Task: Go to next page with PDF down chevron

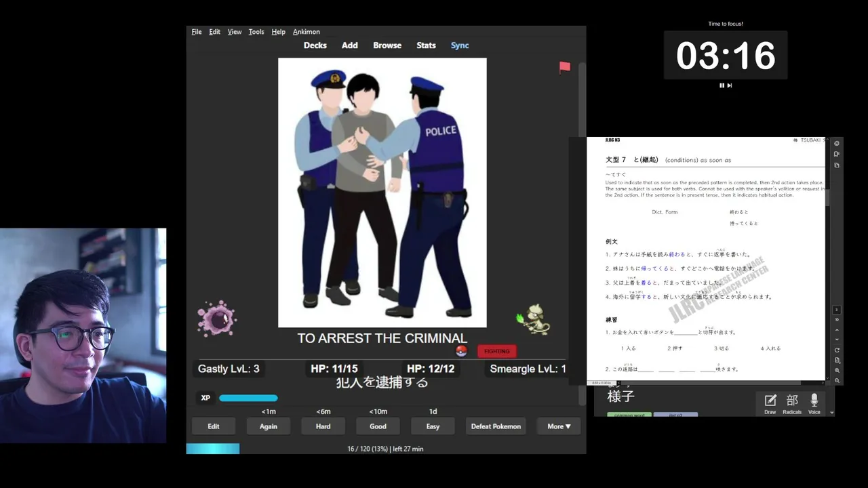Action: [837, 340]
